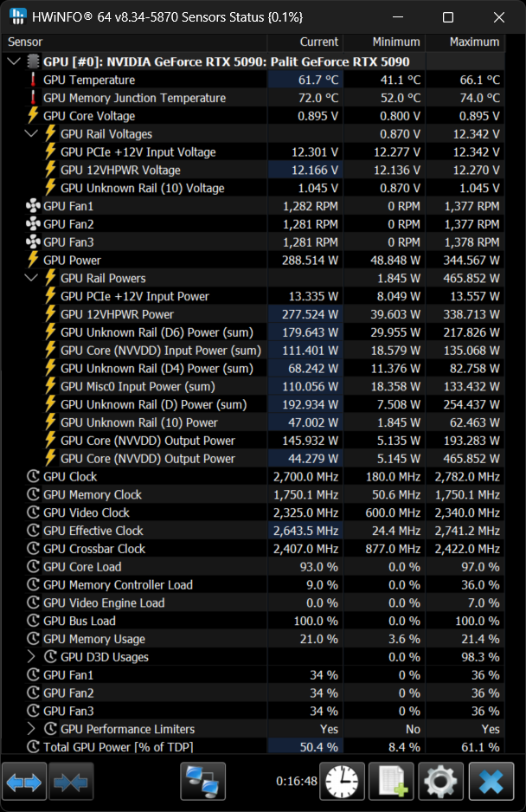Select the GPU Memory Usage row
This screenshot has height=812, width=526.
click(253, 639)
